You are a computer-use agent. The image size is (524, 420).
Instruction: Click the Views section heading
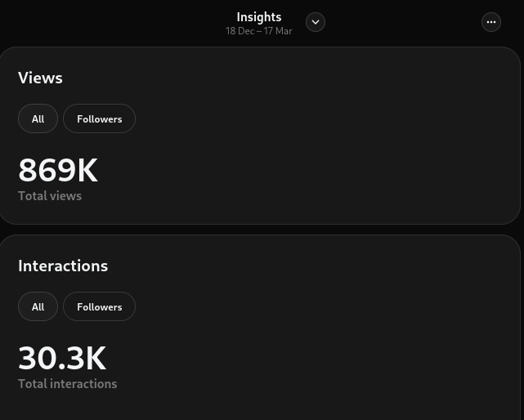click(x=40, y=78)
